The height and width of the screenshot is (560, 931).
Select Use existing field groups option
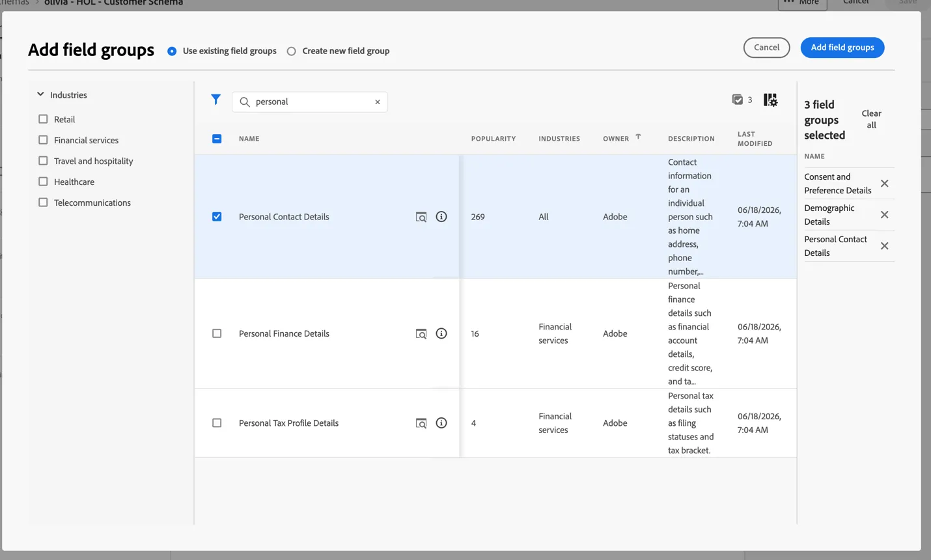tap(172, 51)
